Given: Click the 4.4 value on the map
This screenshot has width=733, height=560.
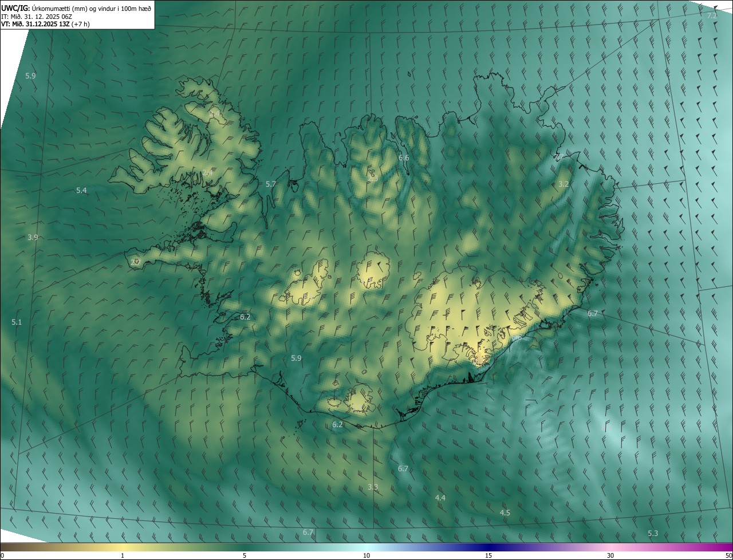Looking at the screenshot, I should pos(440,498).
